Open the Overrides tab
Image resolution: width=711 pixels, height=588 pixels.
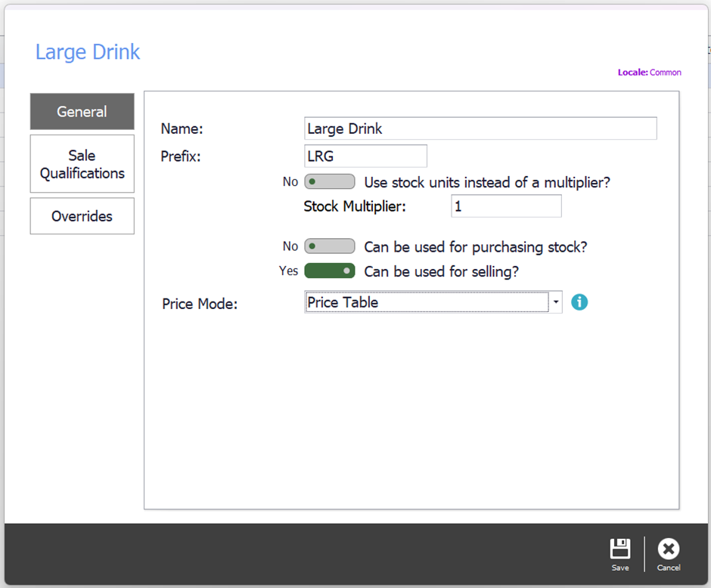pyautogui.click(x=82, y=216)
